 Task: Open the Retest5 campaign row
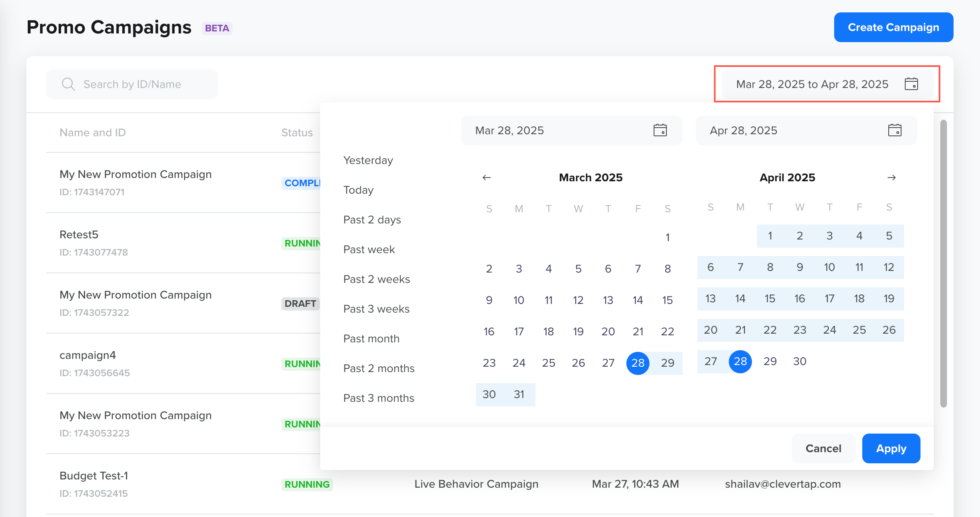[79, 235]
